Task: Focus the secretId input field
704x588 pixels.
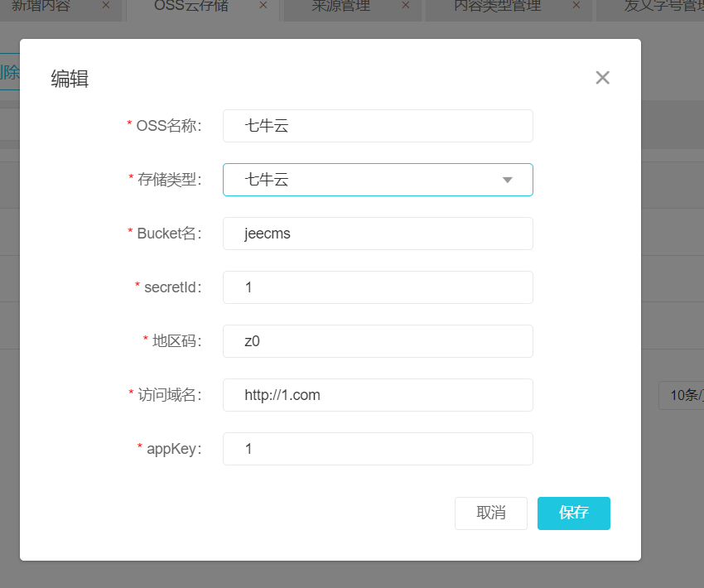Action: click(x=378, y=287)
